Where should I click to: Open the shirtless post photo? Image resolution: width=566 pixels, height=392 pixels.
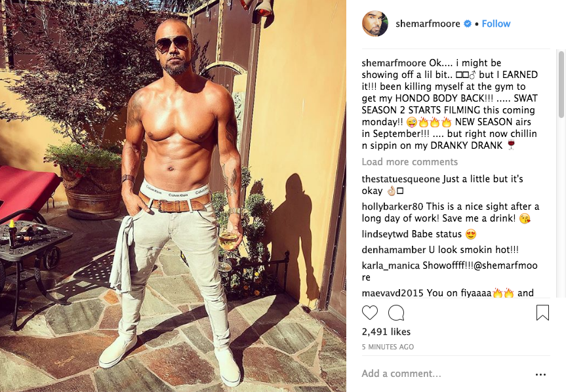(173, 196)
